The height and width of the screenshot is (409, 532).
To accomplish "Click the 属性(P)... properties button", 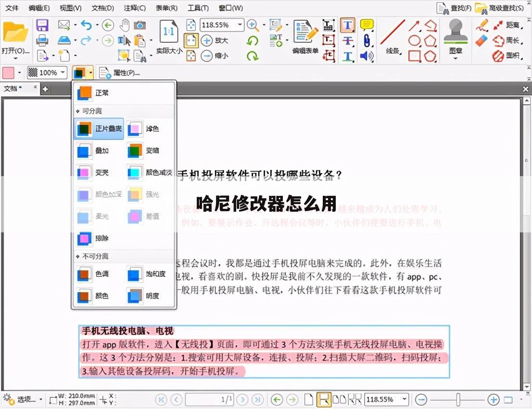I will [119, 73].
